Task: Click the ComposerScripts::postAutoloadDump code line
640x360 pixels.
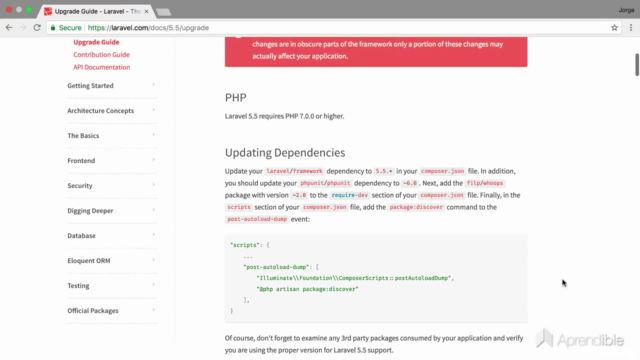Action: (x=355, y=278)
